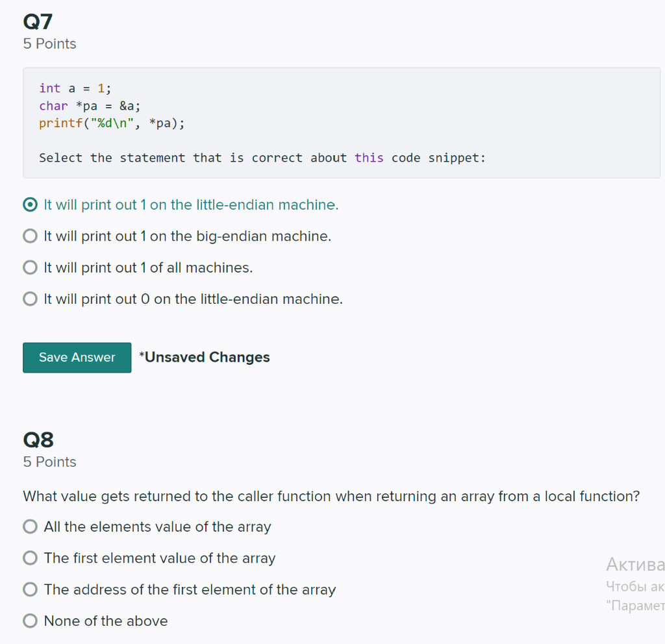Select 'The address of the first element' option
The width and height of the screenshot is (665, 644).
point(30,590)
